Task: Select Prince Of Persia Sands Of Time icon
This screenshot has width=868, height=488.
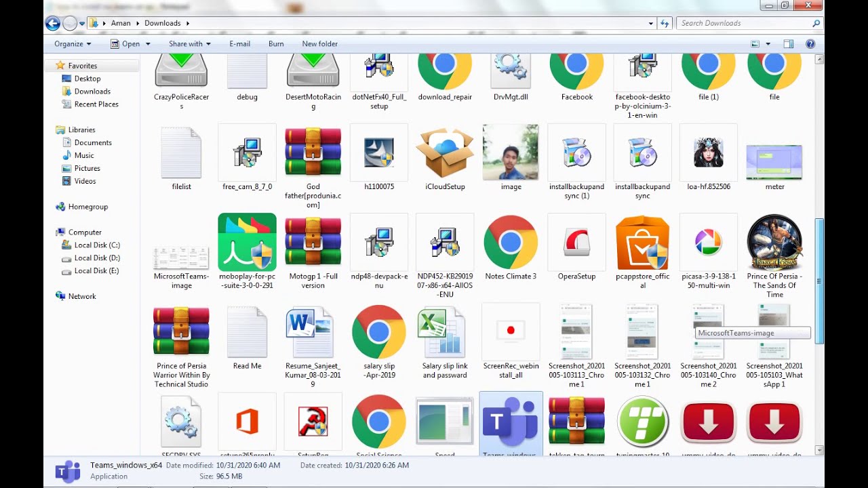Action: pos(774,242)
